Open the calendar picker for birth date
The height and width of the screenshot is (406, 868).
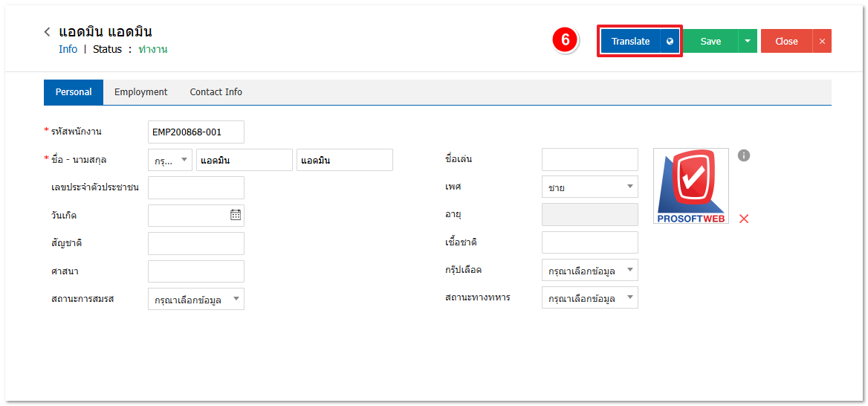coord(236,215)
